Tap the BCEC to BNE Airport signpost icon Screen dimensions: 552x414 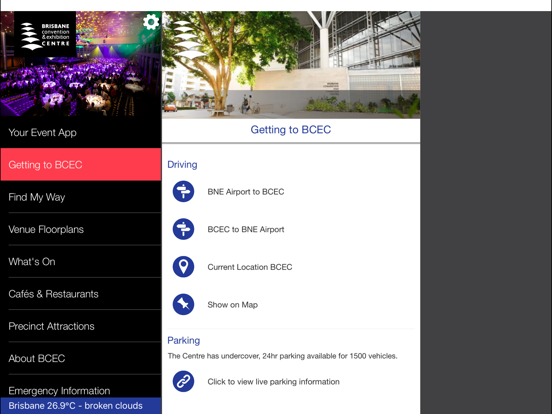pyautogui.click(x=183, y=229)
